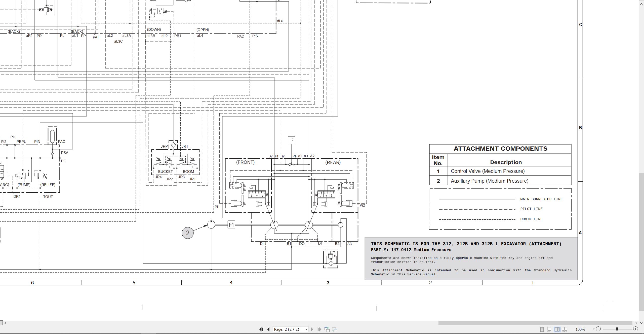Click the 'TOUT' port label
The width and height of the screenshot is (644, 334).
tap(48, 197)
